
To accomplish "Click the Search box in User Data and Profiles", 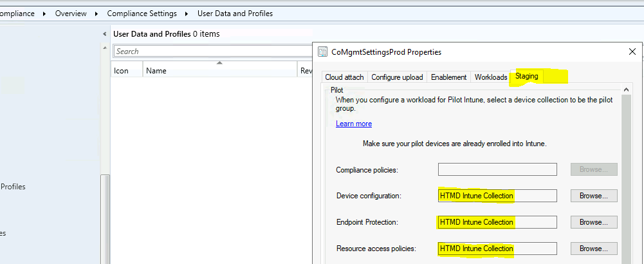I will 212,52.
